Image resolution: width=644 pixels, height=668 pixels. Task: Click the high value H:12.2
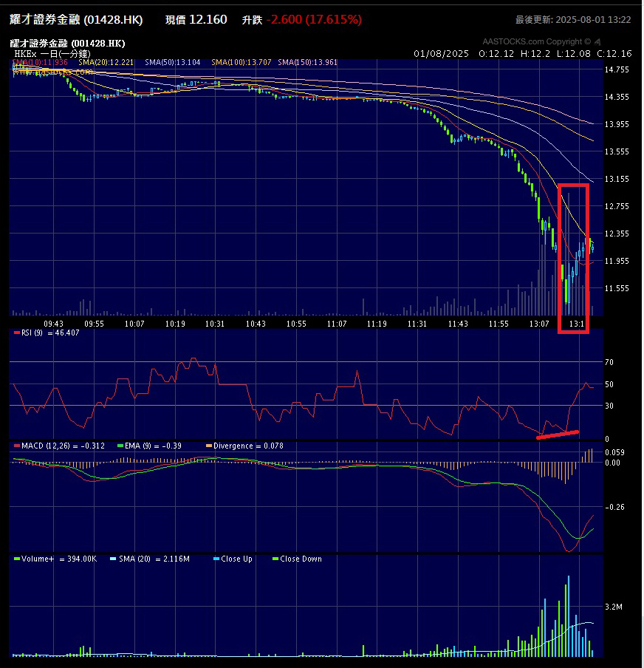(535, 54)
